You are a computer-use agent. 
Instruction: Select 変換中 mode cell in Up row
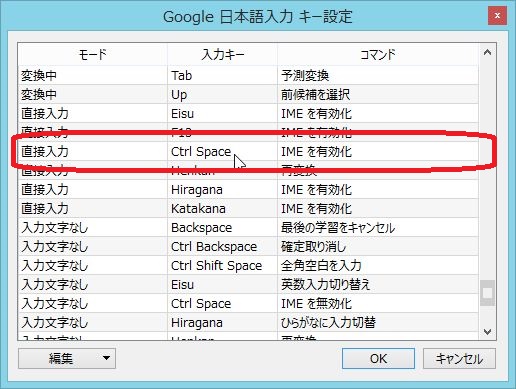click(x=93, y=95)
